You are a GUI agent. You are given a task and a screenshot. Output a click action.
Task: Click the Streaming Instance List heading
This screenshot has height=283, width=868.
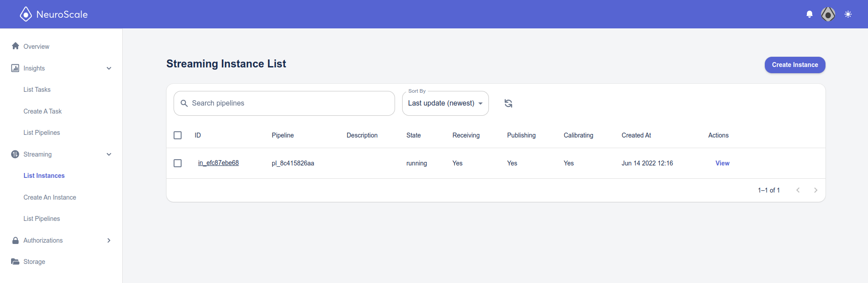[x=226, y=64]
